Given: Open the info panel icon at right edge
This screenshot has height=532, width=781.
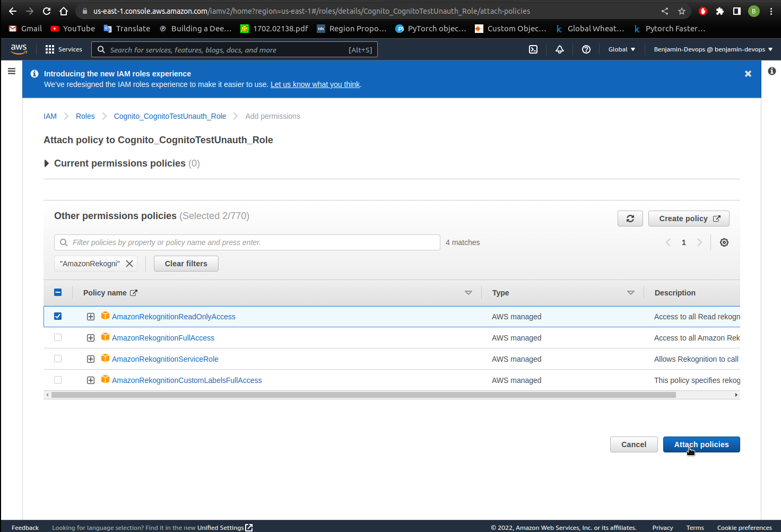Looking at the screenshot, I should coord(772,71).
